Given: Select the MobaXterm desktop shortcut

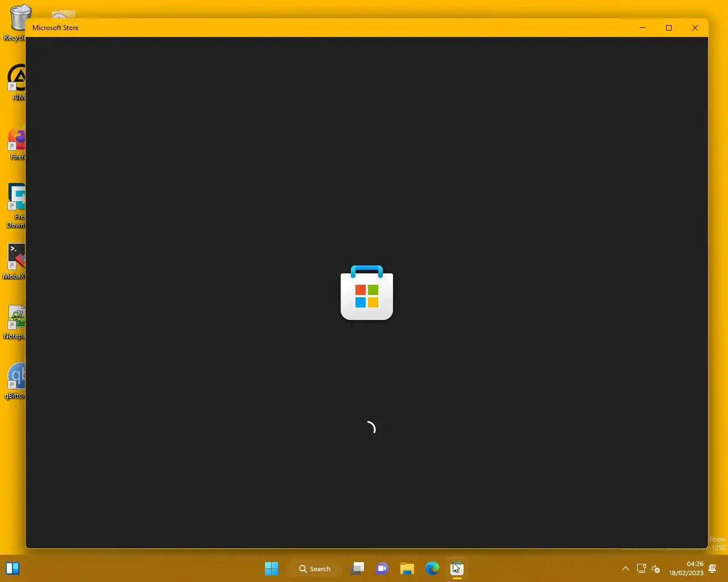Looking at the screenshot, I should 15,261.
